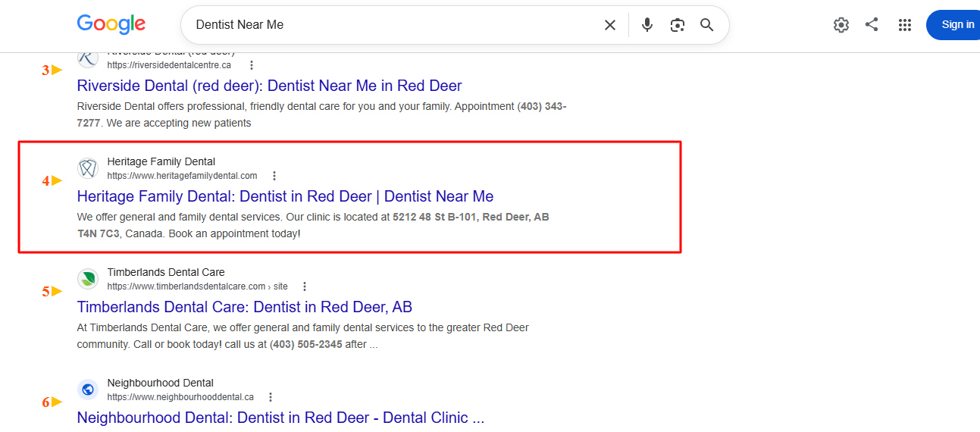This screenshot has height=432, width=980.
Task: Open Timberlands Dental Care result title link
Action: click(x=245, y=307)
